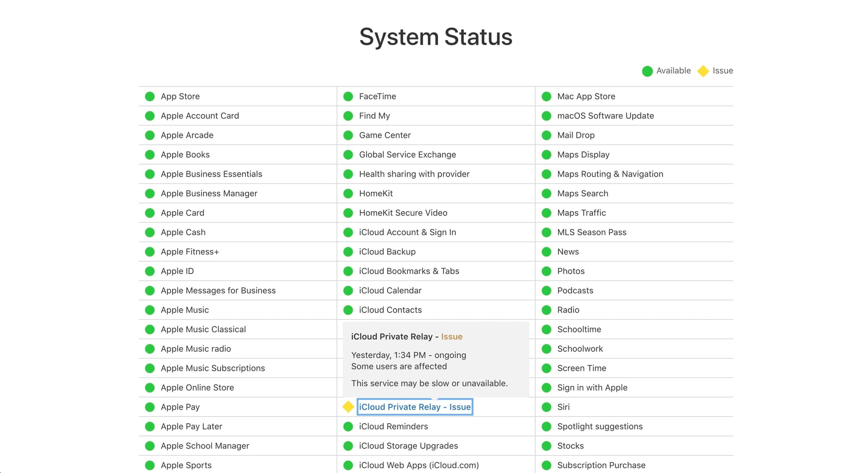868x473 pixels.
Task: Click the status dot beside Apple Card
Action: 150,213
